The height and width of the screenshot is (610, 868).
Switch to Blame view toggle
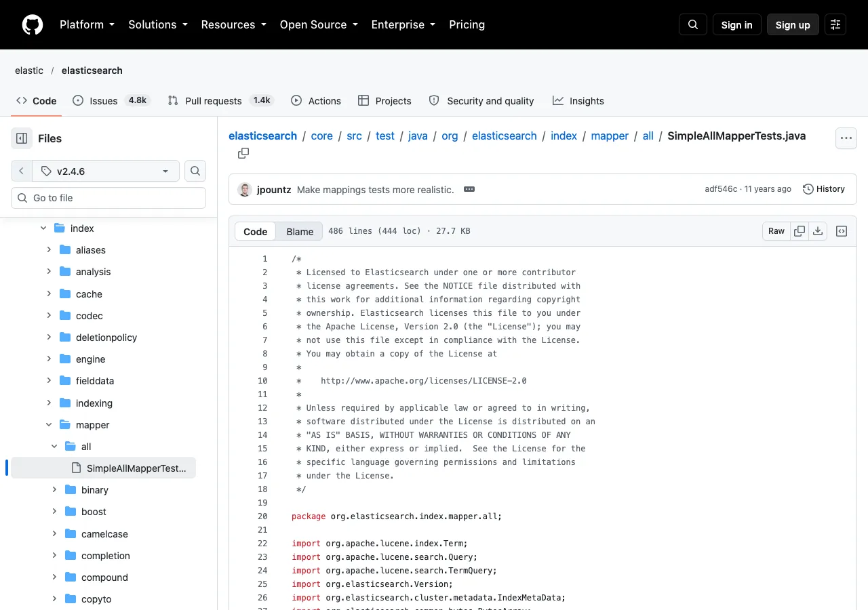[300, 231]
